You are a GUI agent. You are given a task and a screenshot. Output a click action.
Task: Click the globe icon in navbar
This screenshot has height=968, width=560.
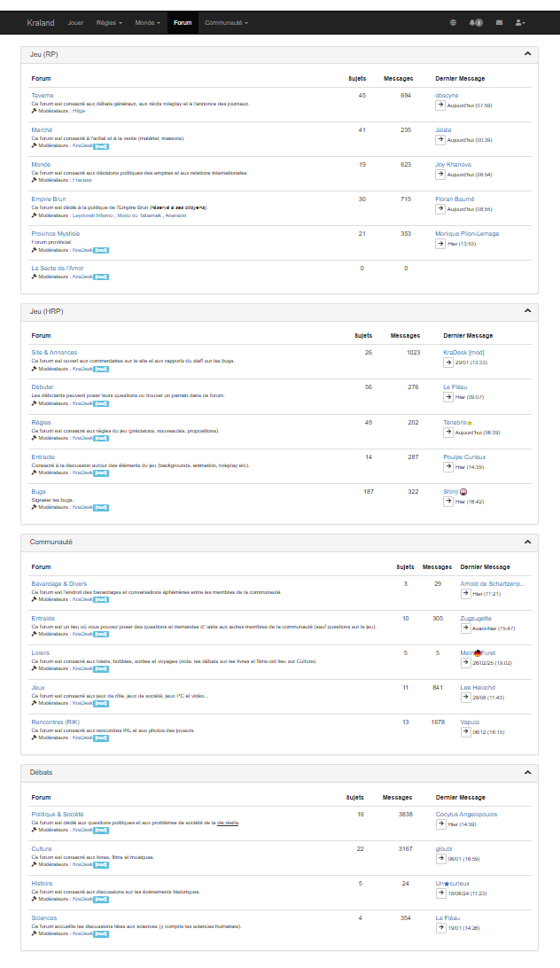454,22
